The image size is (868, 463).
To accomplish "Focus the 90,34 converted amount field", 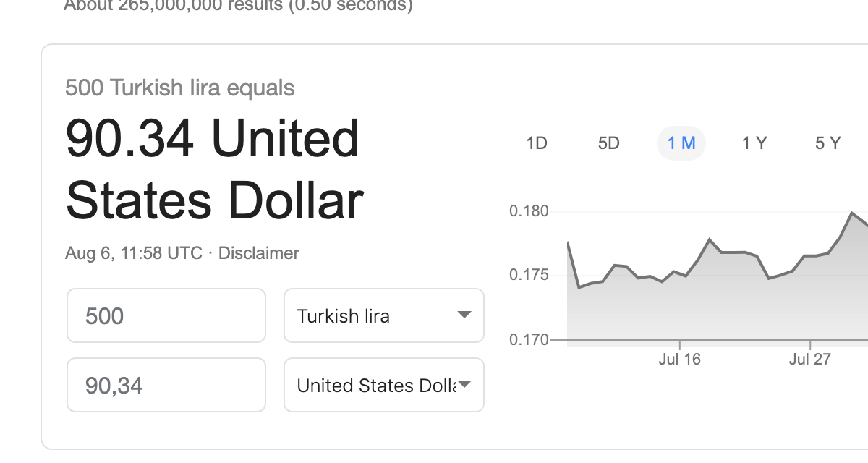I will 166,385.
